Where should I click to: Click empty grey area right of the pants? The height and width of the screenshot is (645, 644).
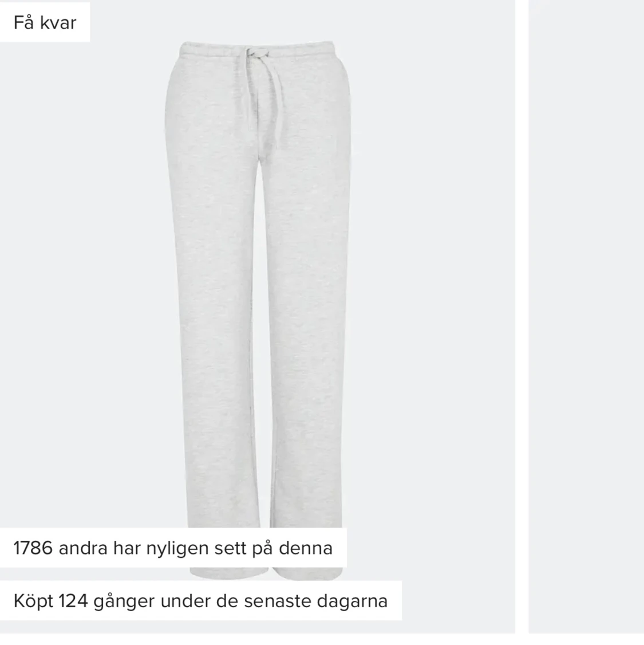(432, 288)
